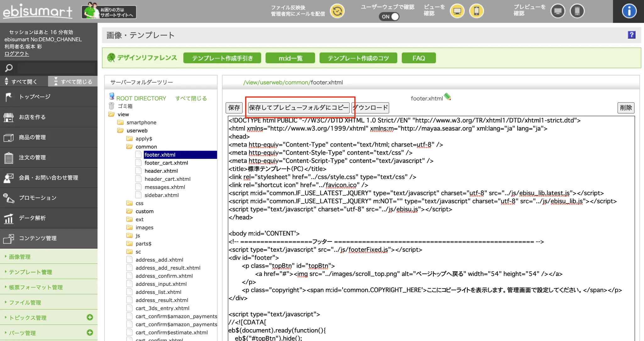Click the ログアウト link

coord(17,54)
